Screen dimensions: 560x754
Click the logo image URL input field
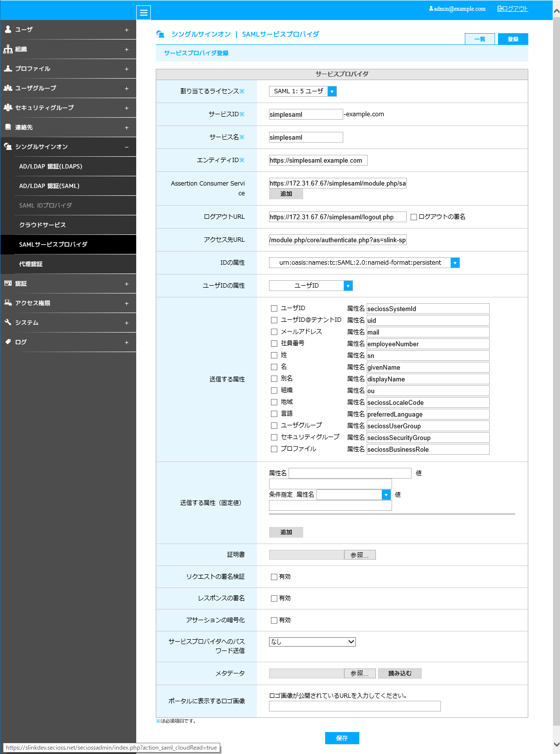click(355, 706)
